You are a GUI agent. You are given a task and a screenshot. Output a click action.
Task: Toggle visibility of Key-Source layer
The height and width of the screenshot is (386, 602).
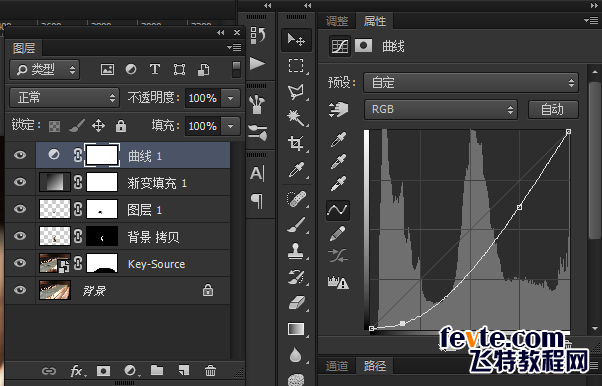[20, 263]
